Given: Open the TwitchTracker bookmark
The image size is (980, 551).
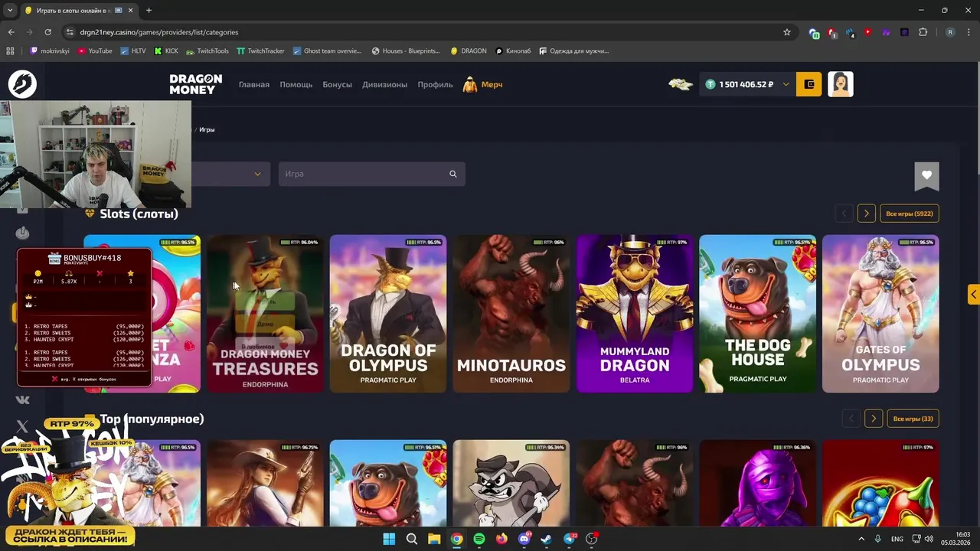Looking at the screenshot, I should pos(260,51).
